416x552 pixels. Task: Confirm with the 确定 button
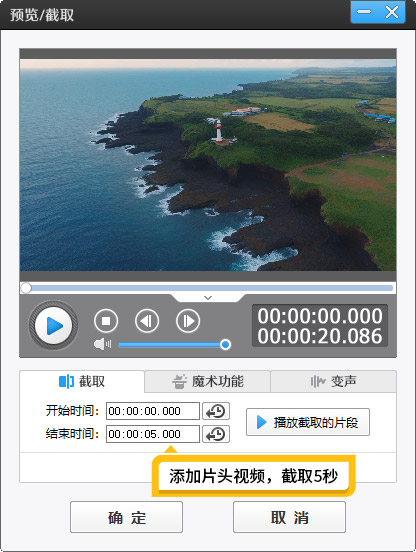(126, 517)
